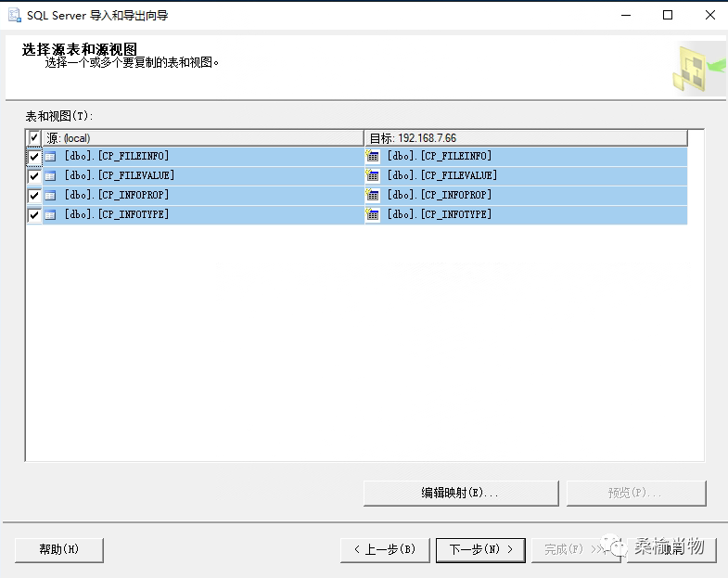The image size is (728, 578).
Task: Open destination dropdown cell for [dbo].[CP_INFOTYPE]
Action: point(526,215)
